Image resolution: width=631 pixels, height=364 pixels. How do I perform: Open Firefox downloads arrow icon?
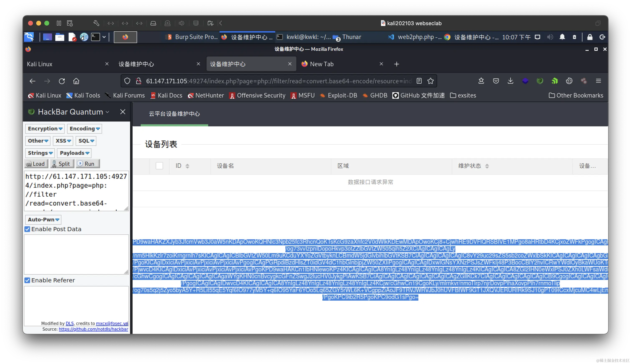pyautogui.click(x=510, y=81)
